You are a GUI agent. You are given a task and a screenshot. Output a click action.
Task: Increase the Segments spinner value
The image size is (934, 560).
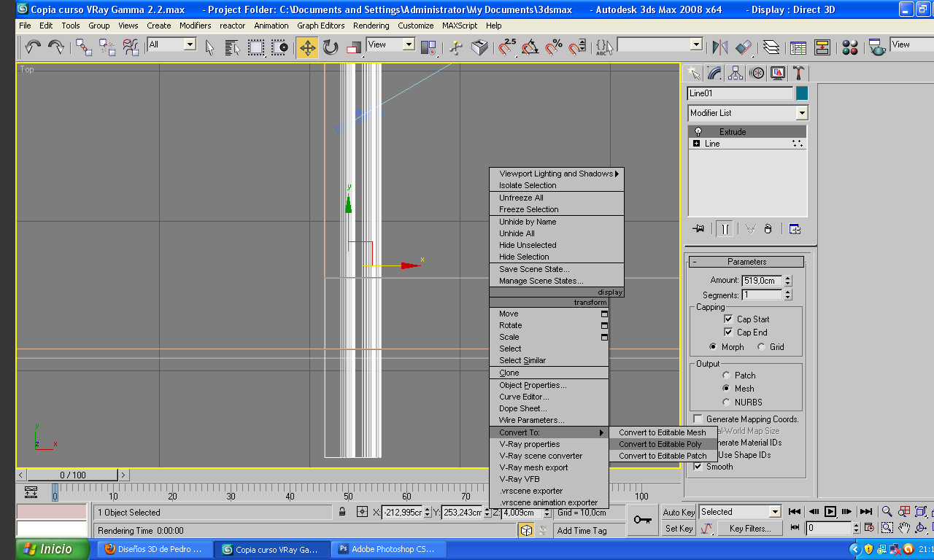[x=787, y=292]
